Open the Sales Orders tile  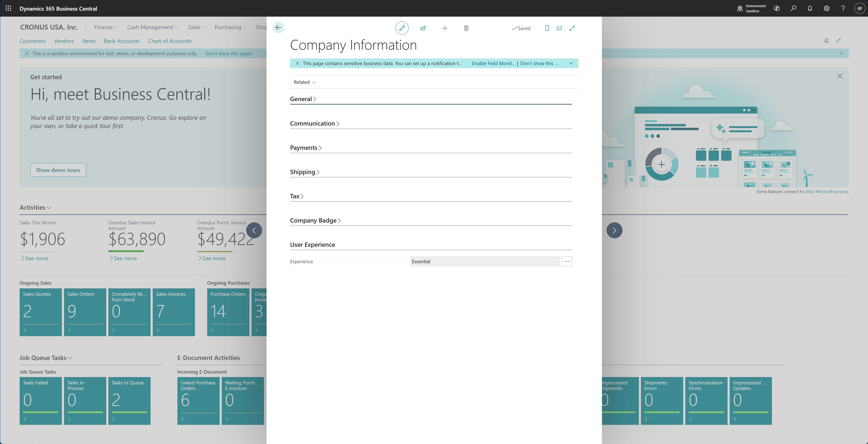pos(85,312)
